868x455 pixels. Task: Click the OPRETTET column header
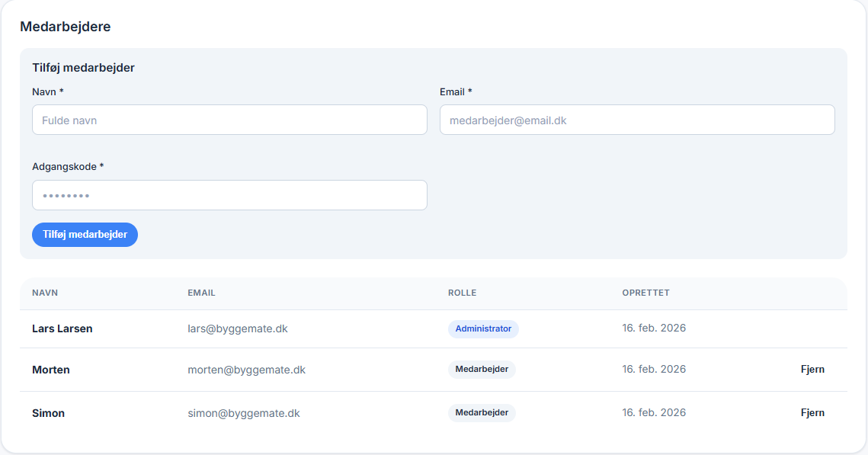click(645, 293)
